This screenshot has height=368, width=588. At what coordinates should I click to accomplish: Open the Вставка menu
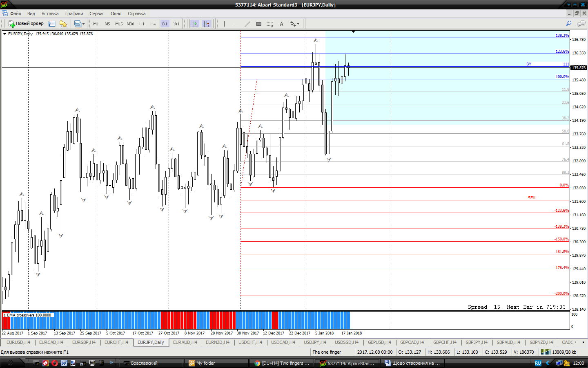50,13
